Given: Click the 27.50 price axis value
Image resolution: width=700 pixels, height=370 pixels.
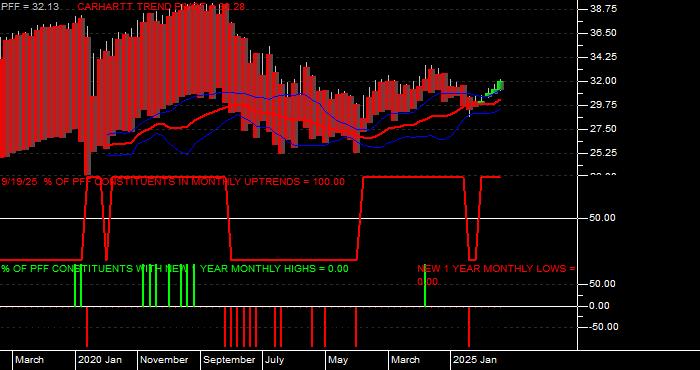Looking at the screenshot, I should 604,129.
